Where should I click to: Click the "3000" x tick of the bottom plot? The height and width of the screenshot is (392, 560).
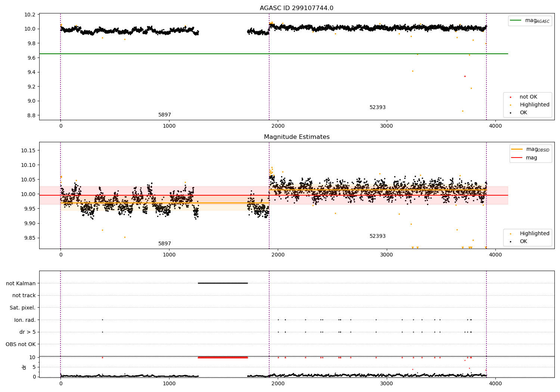(386, 383)
